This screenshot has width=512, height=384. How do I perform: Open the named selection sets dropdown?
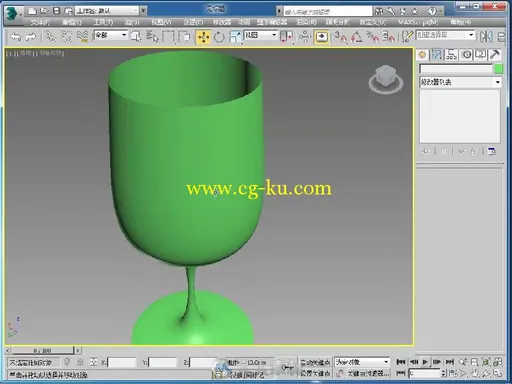point(445,35)
